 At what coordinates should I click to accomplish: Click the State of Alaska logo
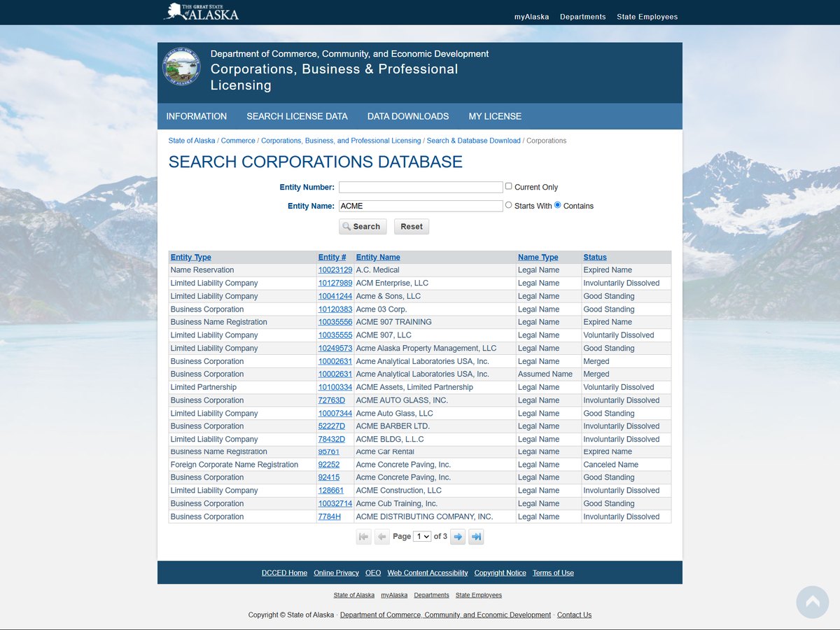point(201,12)
